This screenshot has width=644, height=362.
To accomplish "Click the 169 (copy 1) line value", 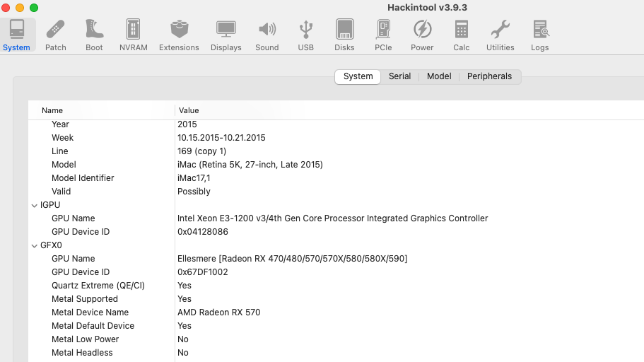I will pyautogui.click(x=201, y=151).
